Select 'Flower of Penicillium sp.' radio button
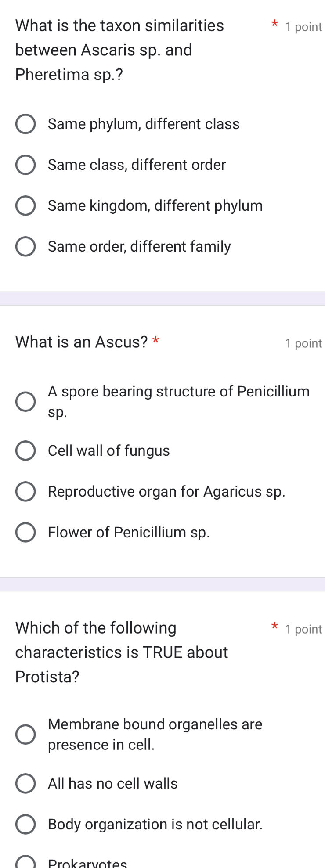 coord(25,533)
